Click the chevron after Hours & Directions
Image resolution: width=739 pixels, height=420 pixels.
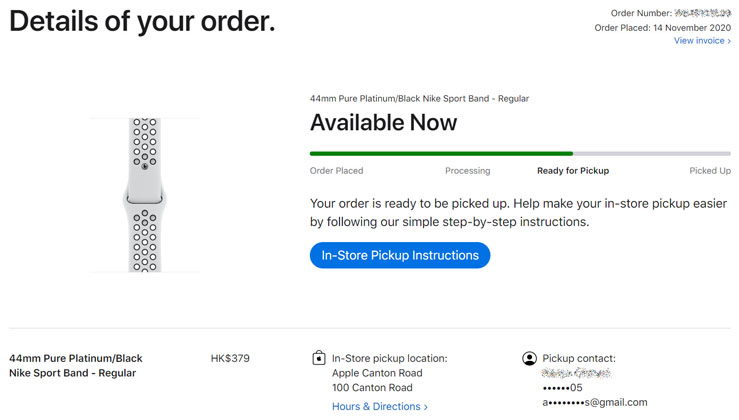[x=426, y=407]
